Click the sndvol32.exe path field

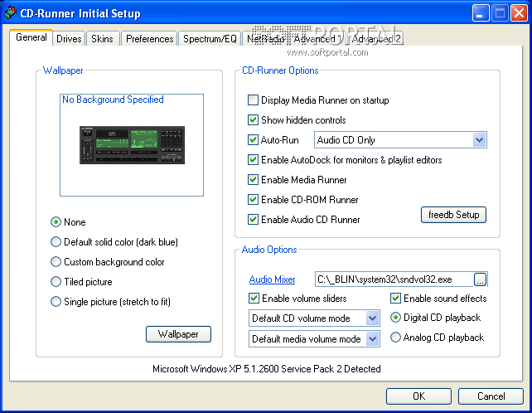pos(394,279)
